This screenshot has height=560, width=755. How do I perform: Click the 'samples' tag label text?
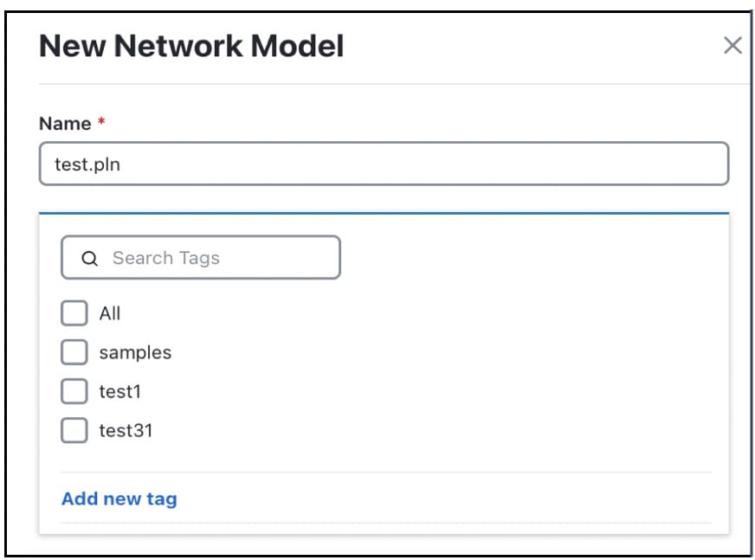pos(135,353)
